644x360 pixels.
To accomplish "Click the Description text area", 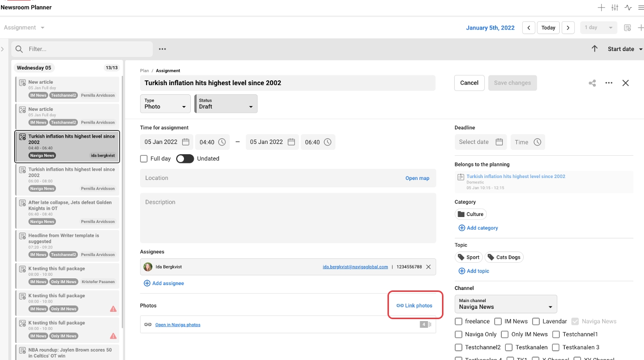I will pos(288,218).
